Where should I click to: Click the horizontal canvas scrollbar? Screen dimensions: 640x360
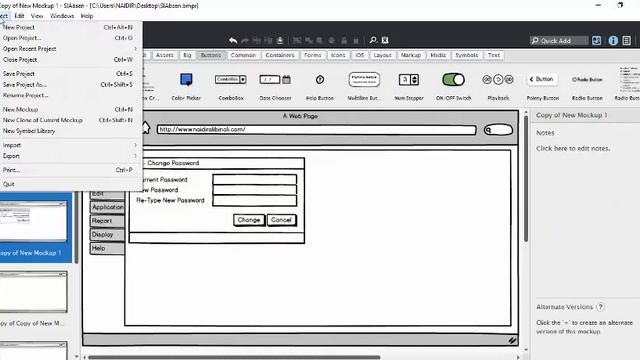click(x=234, y=358)
